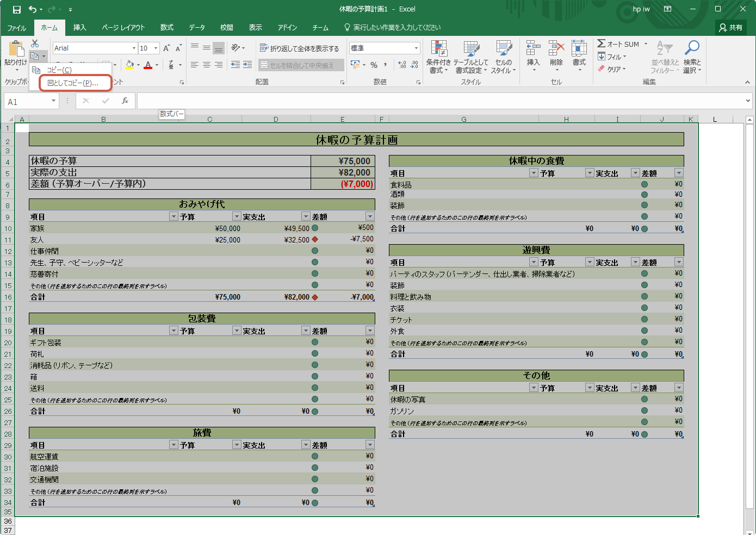756x535 pixels.
Task: Open the Arial font name dropdown
Action: [134, 48]
